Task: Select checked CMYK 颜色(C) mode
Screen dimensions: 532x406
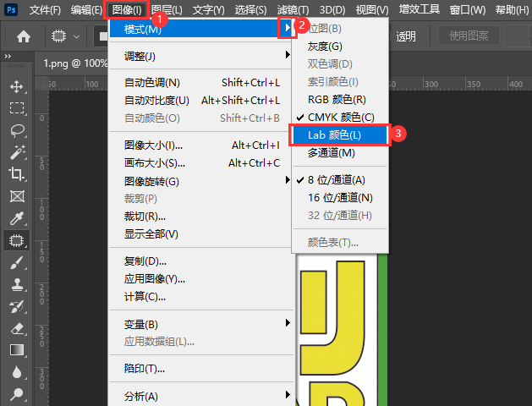Action: (x=340, y=117)
